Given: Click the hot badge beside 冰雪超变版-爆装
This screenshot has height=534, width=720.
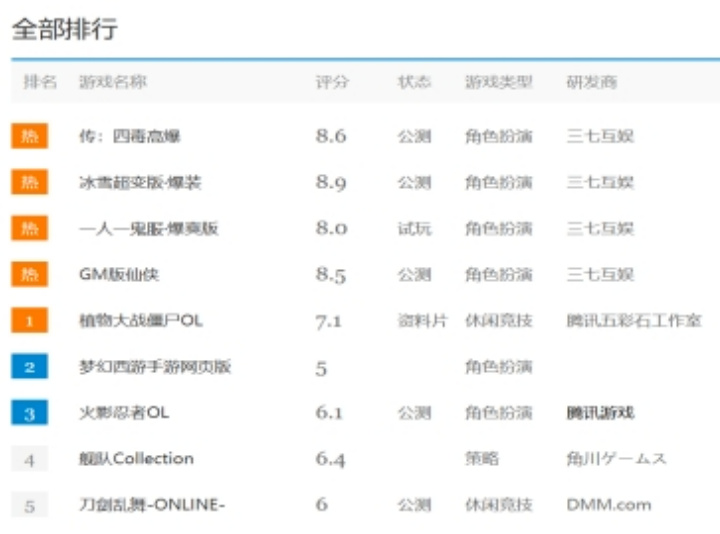Looking at the screenshot, I should (x=29, y=182).
